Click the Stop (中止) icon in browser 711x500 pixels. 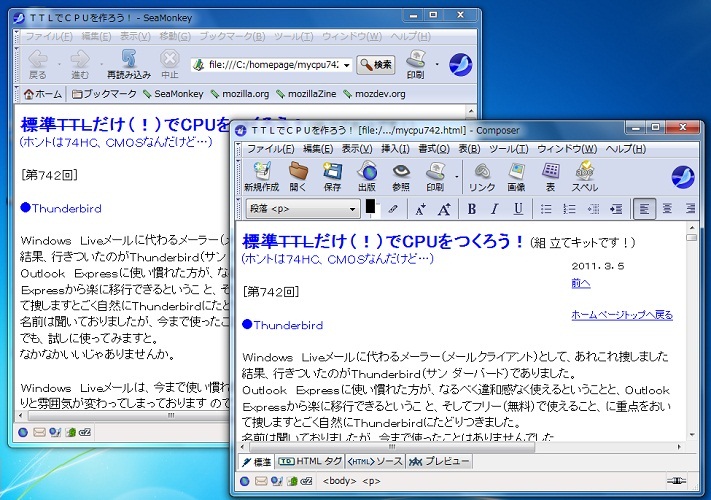(170, 64)
